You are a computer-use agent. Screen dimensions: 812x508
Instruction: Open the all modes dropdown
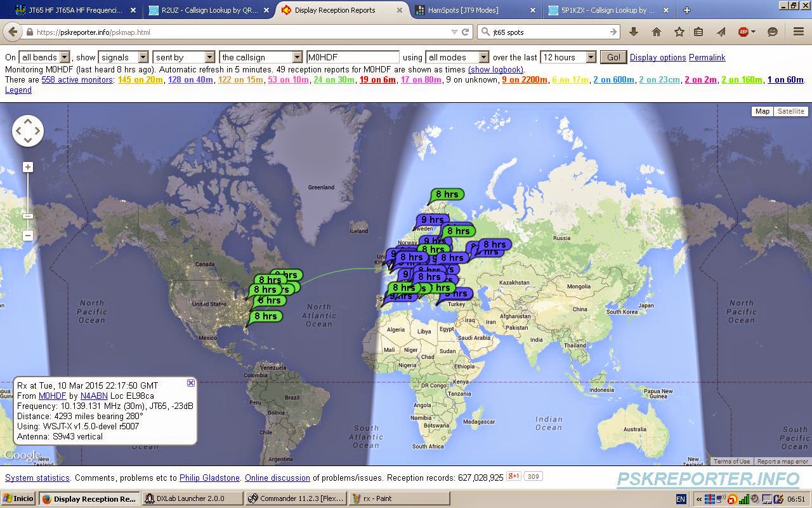click(457, 57)
